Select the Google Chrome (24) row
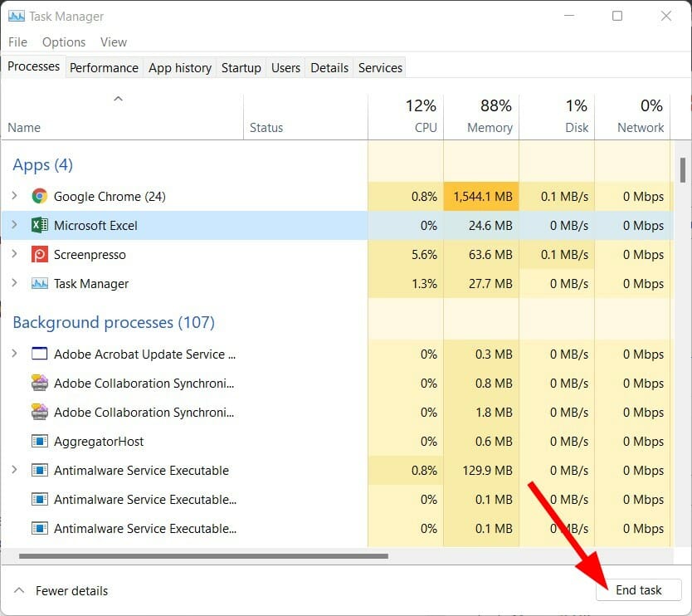This screenshot has height=616, width=692. click(338, 196)
